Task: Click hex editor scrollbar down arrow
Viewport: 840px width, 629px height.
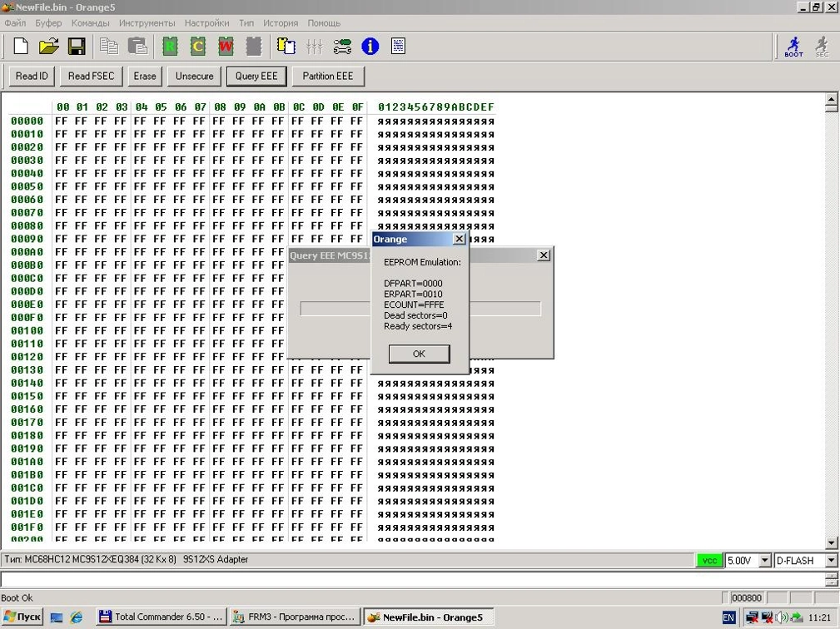Action: coord(831,542)
